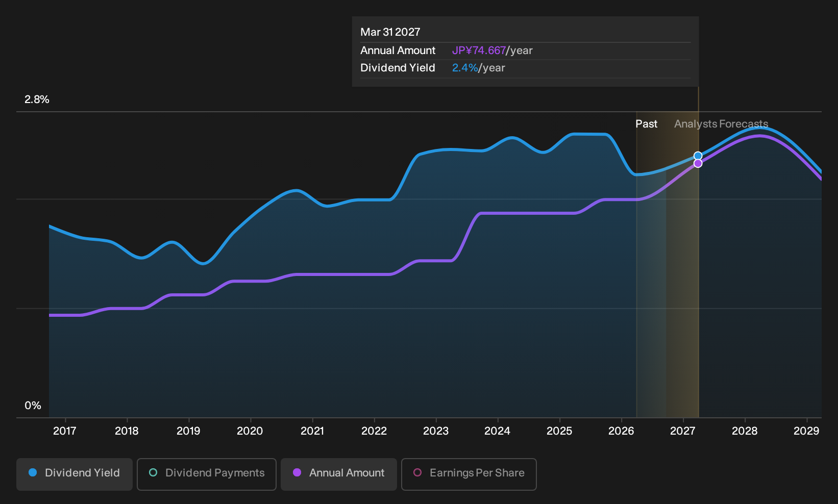Select the blue dividend yield data point marker
This screenshot has height=504, width=838.
(x=698, y=156)
